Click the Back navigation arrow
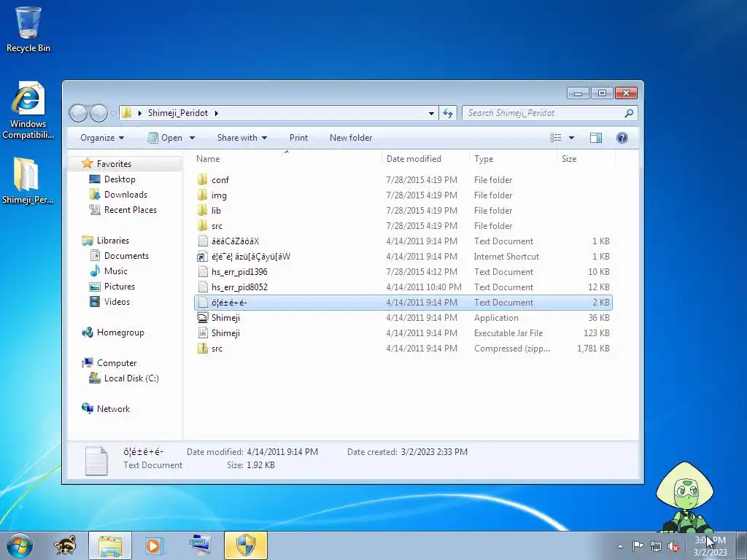 coord(79,113)
